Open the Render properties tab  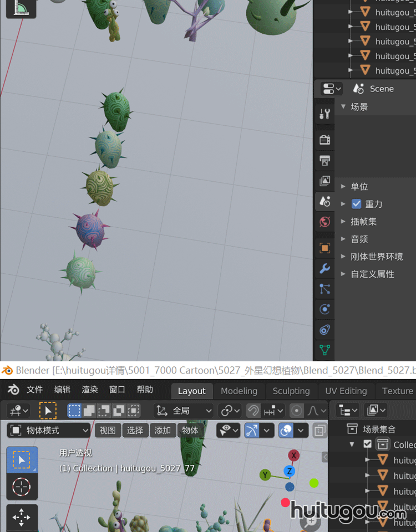point(324,140)
